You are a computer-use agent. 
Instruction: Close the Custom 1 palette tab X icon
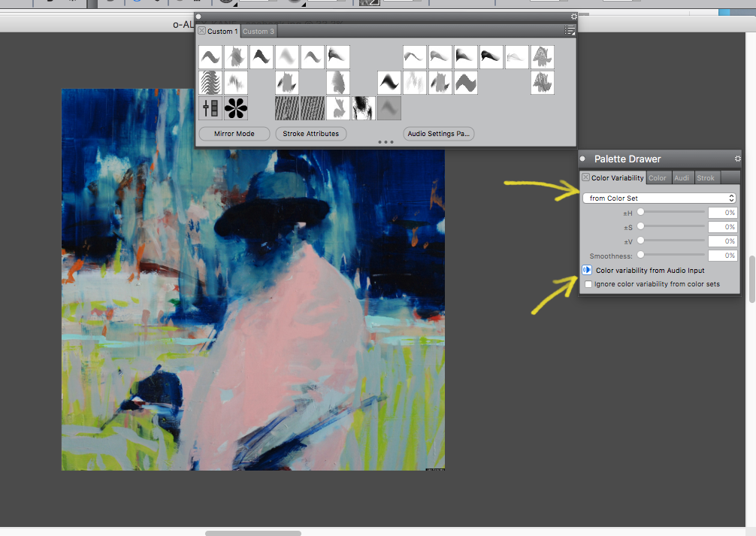pyautogui.click(x=202, y=31)
